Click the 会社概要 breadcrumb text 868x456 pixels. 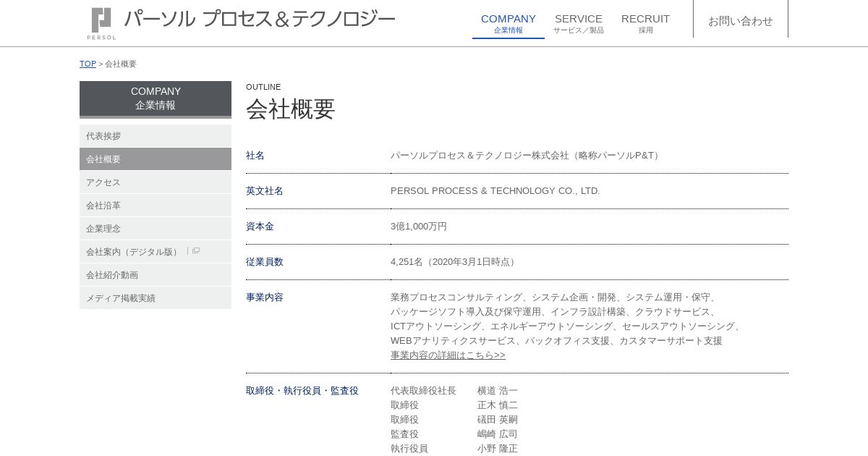pos(121,64)
